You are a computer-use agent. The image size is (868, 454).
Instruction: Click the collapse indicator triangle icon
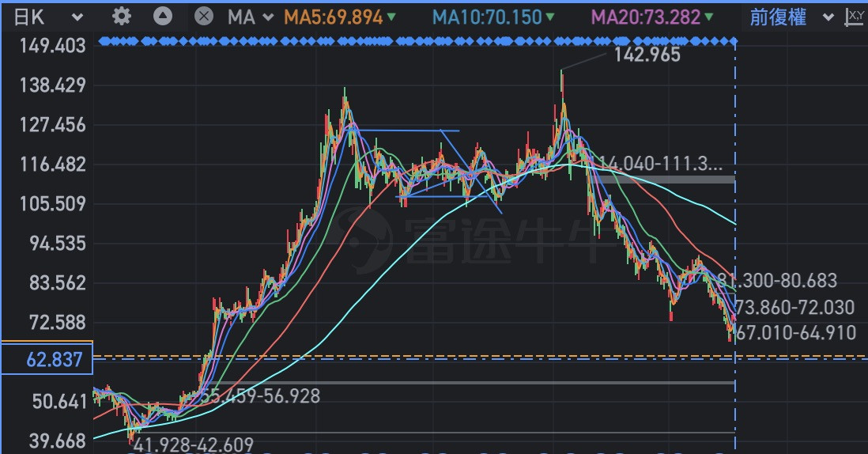(163, 17)
